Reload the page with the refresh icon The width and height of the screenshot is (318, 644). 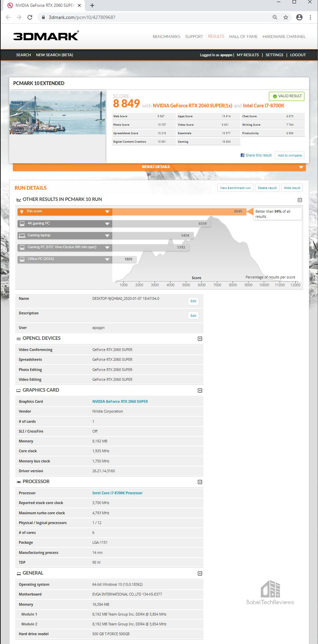(30, 17)
